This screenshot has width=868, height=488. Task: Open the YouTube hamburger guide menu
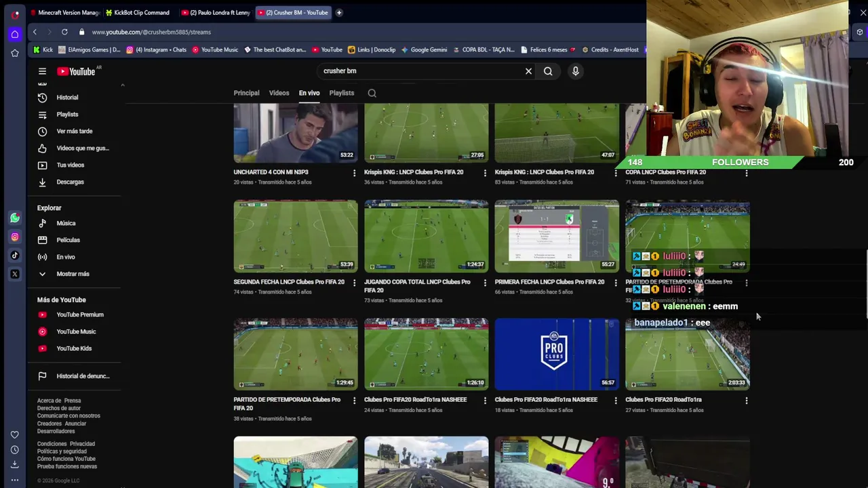pyautogui.click(x=42, y=71)
